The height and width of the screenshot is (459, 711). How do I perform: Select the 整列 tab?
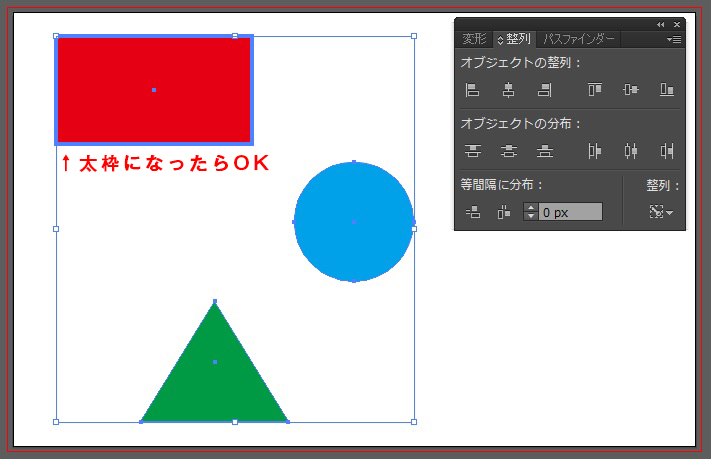[516, 40]
